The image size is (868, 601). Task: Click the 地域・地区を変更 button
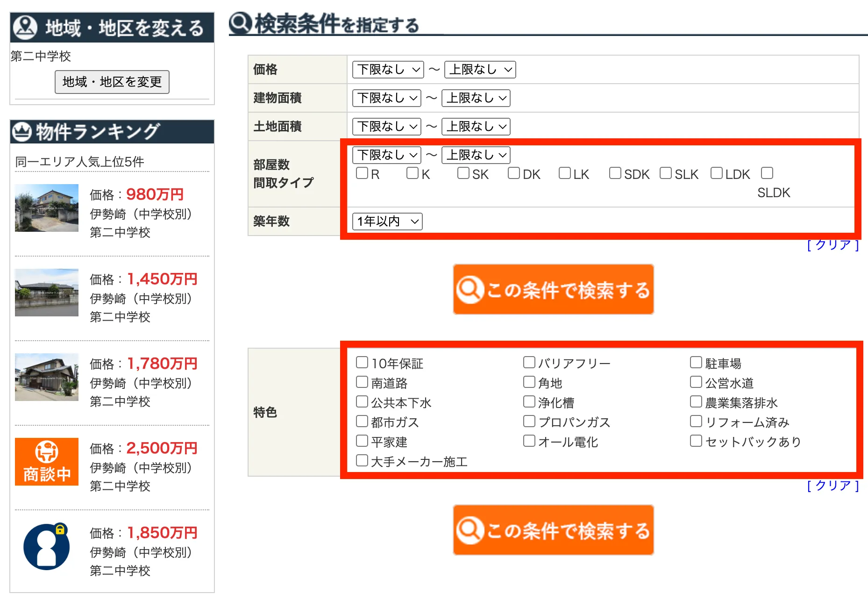coord(112,82)
